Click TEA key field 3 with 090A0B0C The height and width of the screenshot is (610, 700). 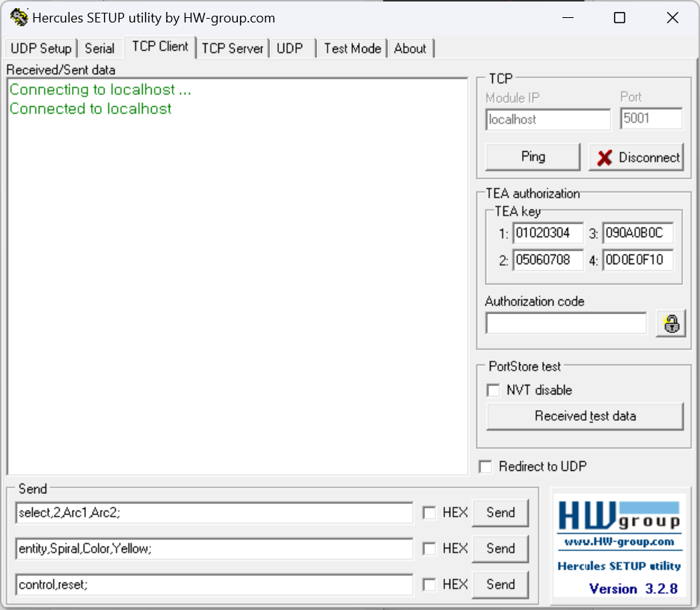click(x=637, y=234)
